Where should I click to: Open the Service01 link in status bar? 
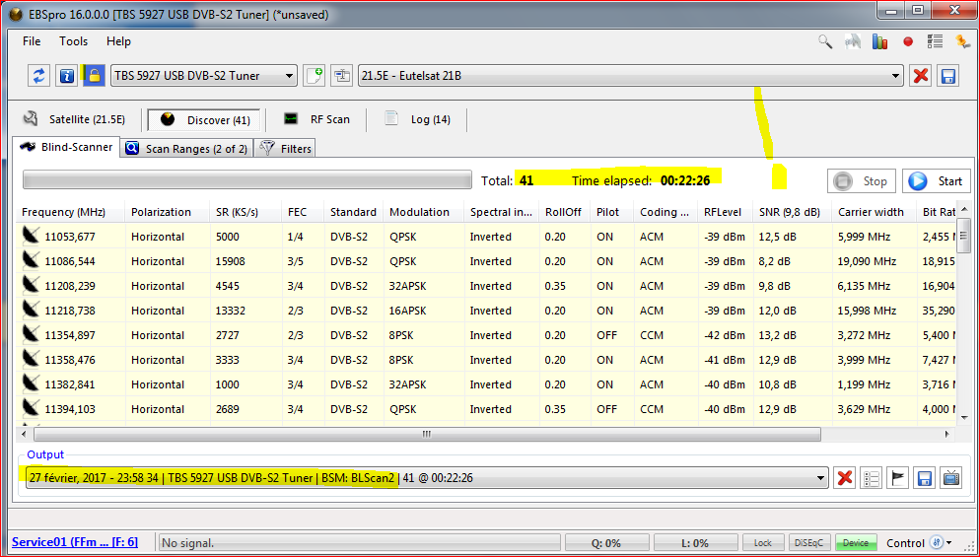(75, 542)
